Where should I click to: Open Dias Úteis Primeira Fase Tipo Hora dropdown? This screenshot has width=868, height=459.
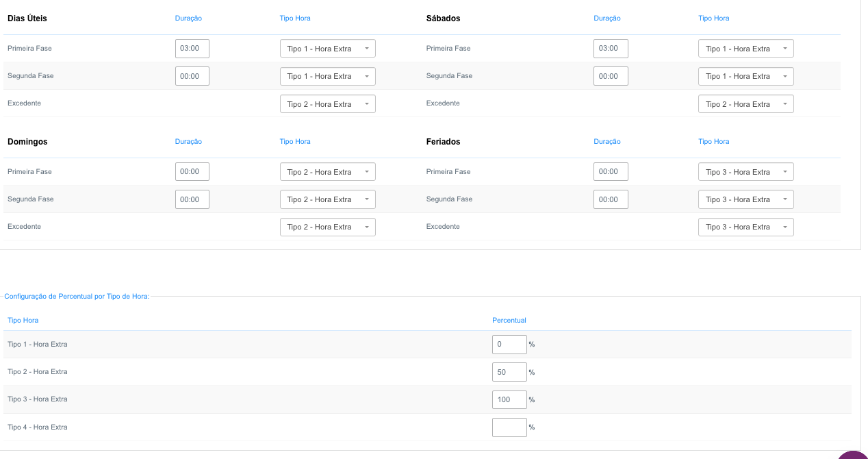click(x=327, y=49)
